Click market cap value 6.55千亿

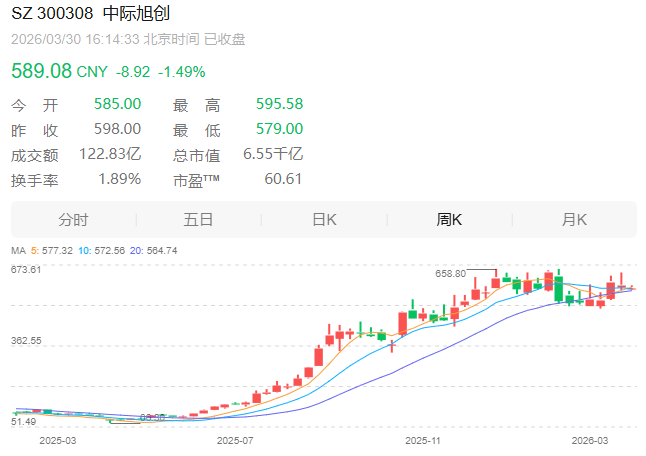tap(273, 154)
